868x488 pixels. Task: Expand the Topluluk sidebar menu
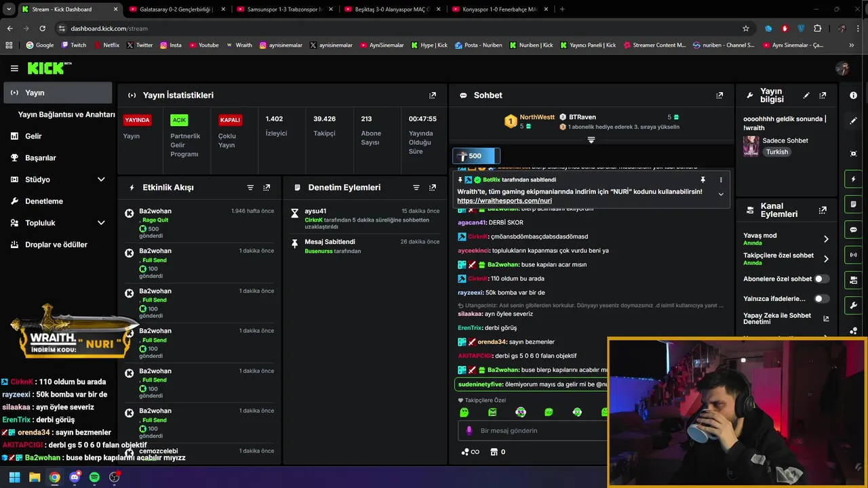101,223
